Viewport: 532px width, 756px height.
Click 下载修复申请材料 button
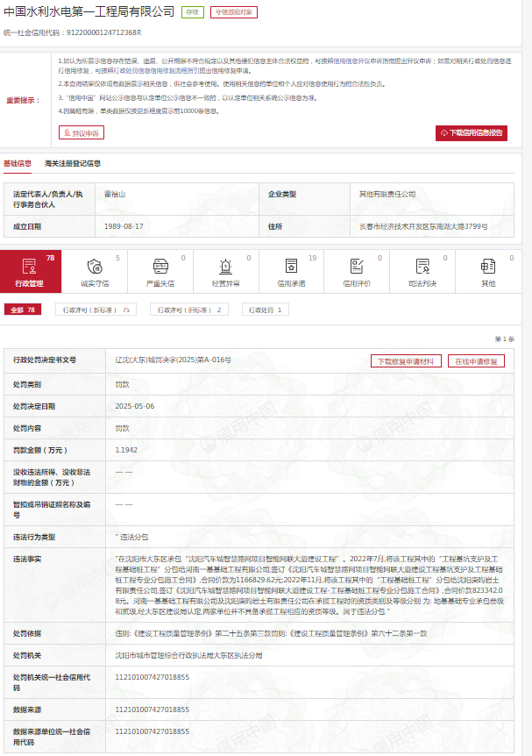click(x=406, y=361)
